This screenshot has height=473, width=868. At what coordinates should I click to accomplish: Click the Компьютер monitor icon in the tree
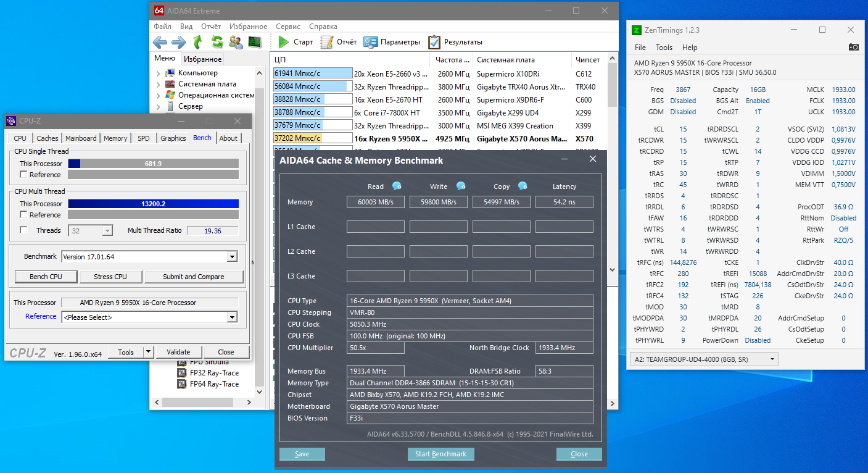pyautogui.click(x=170, y=73)
